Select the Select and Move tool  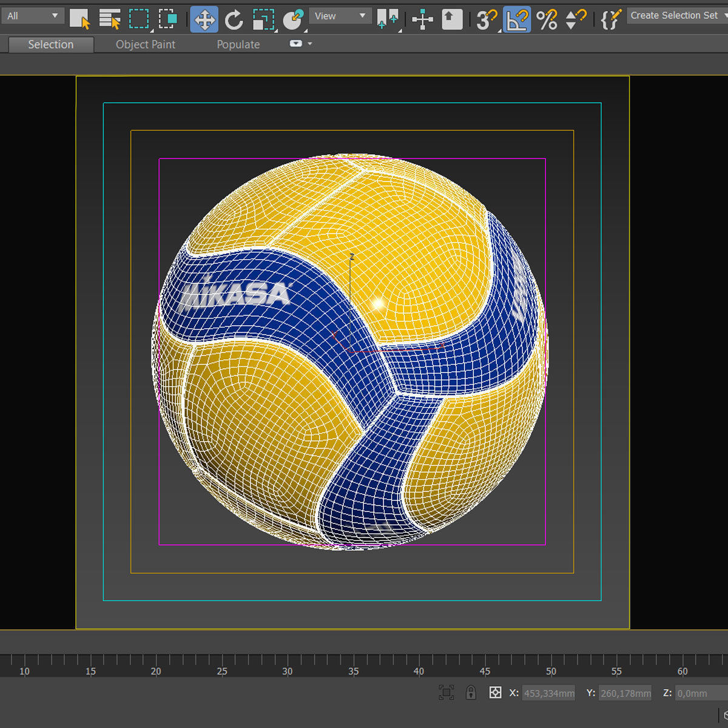click(204, 16)
